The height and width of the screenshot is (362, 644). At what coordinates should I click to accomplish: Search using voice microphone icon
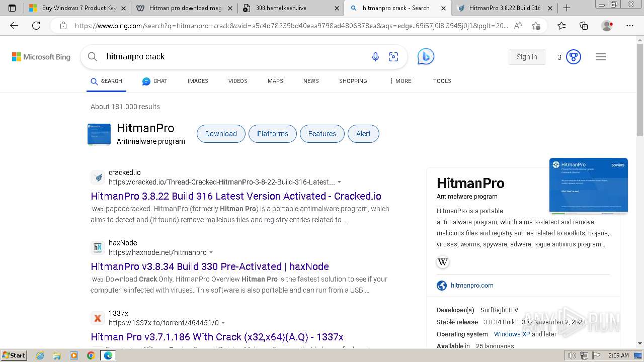point(375,57)
